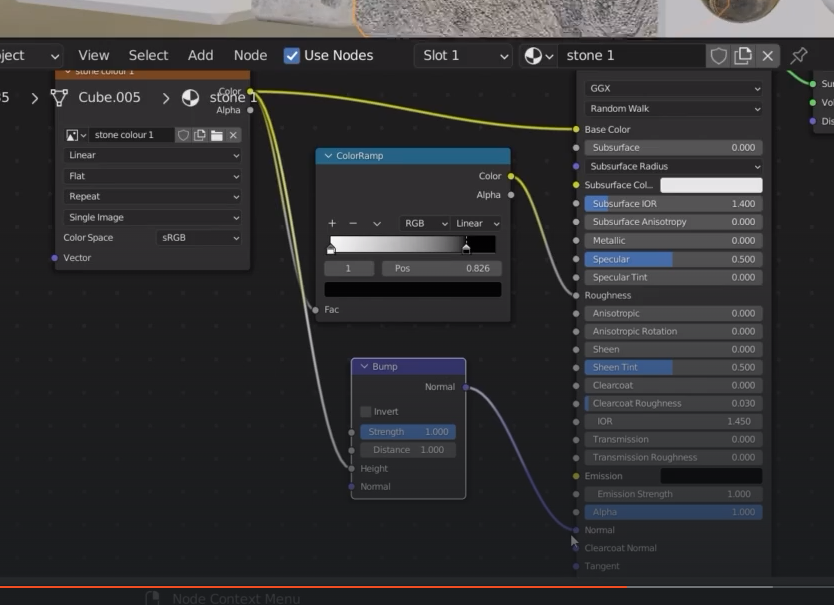Click the Bump Normal output socket
The image size is (834, 605).
click(x=466, y=387)
